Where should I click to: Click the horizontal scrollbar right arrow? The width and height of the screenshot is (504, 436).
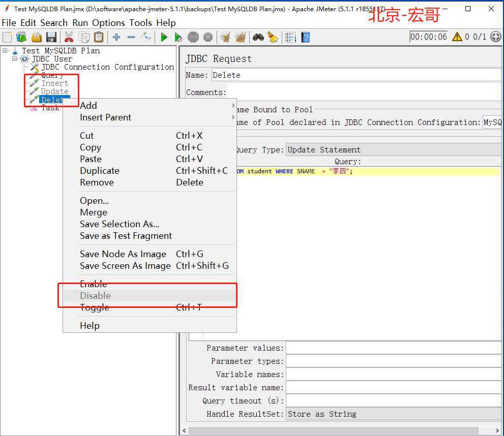(497, 430)
